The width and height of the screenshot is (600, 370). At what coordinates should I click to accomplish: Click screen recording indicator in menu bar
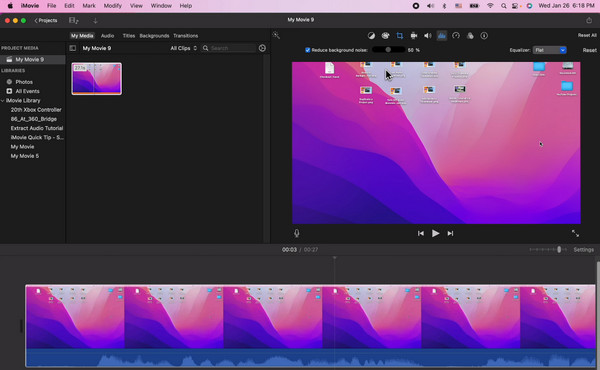[x=416, y=6]
